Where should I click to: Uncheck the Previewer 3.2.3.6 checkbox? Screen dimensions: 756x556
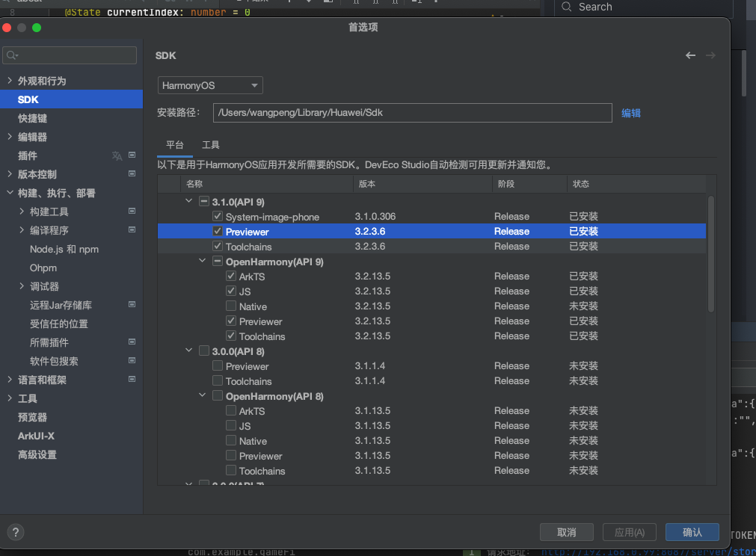[218, 231]
